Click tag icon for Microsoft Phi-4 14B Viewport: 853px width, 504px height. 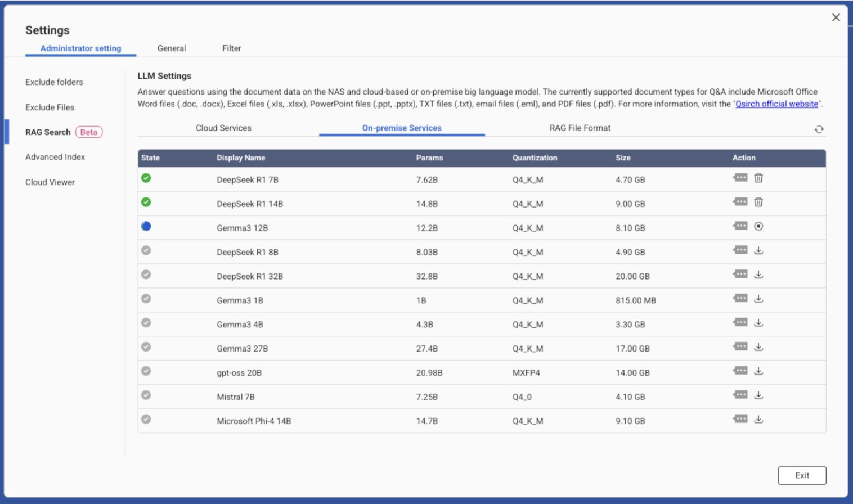[740, 420]
